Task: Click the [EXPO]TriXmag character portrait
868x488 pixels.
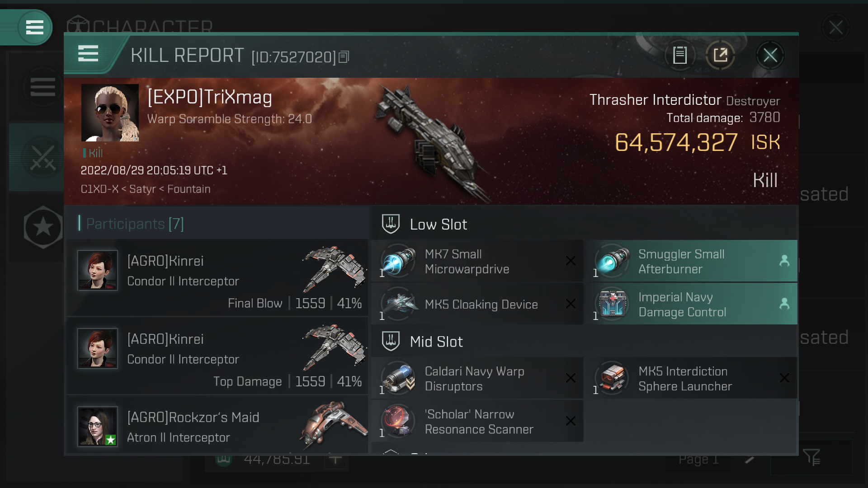Action: 110,113
